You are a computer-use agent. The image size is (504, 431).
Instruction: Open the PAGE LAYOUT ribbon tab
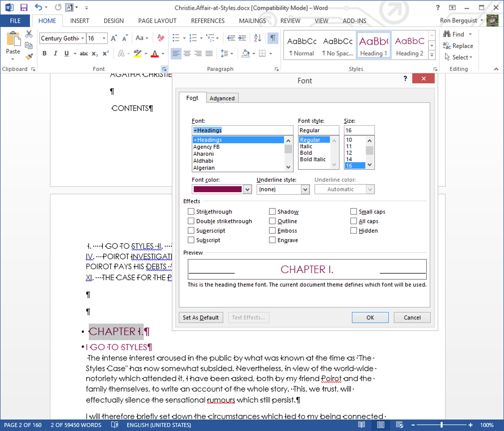pos(157,21)
